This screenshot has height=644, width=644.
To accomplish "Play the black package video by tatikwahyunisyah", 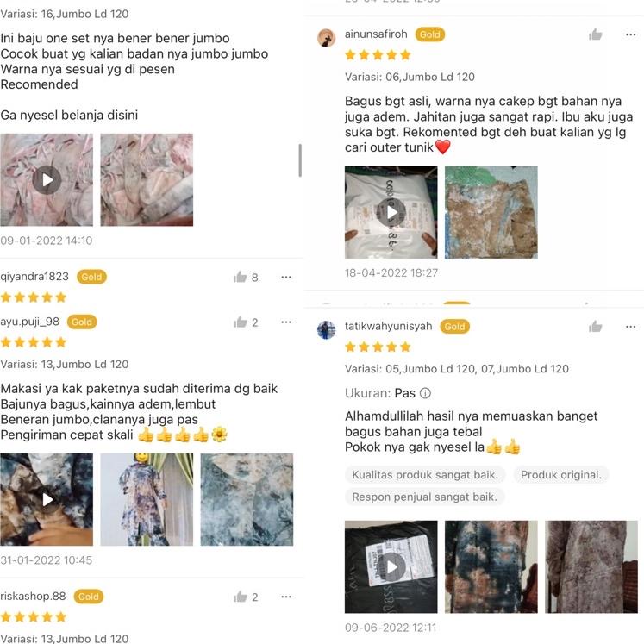I will tap(391, 566).
